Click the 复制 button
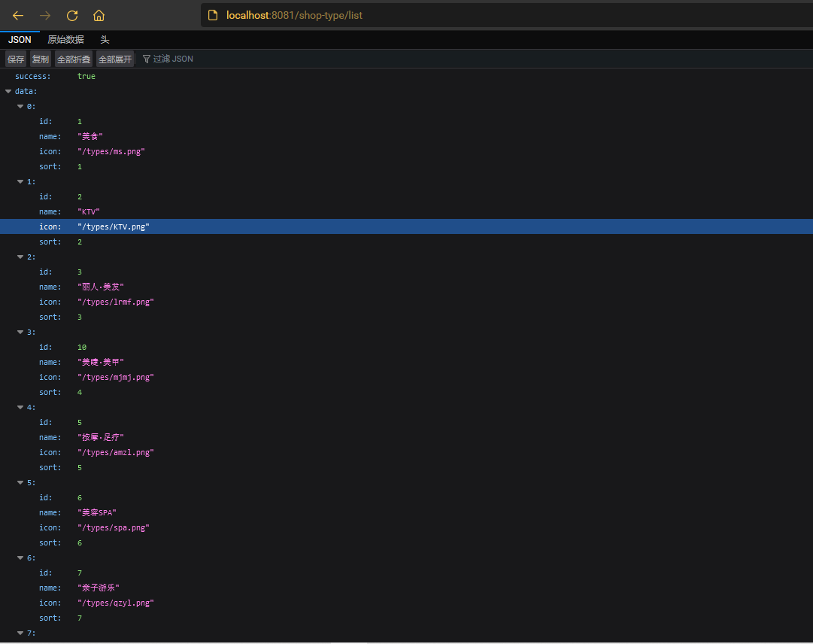 (x=41, y=59)
